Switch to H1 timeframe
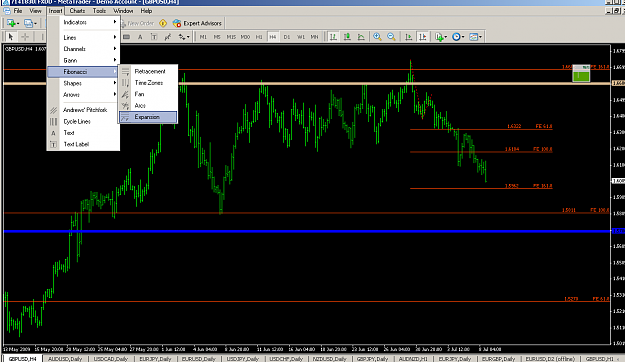Image resolution: width=625 pixels, height=362 pixels. (259, 37)
